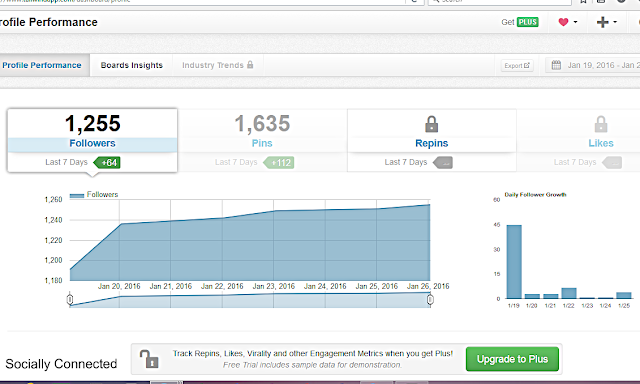
Task: Click the Profile Performance page title
Action: tap(49, 22)
